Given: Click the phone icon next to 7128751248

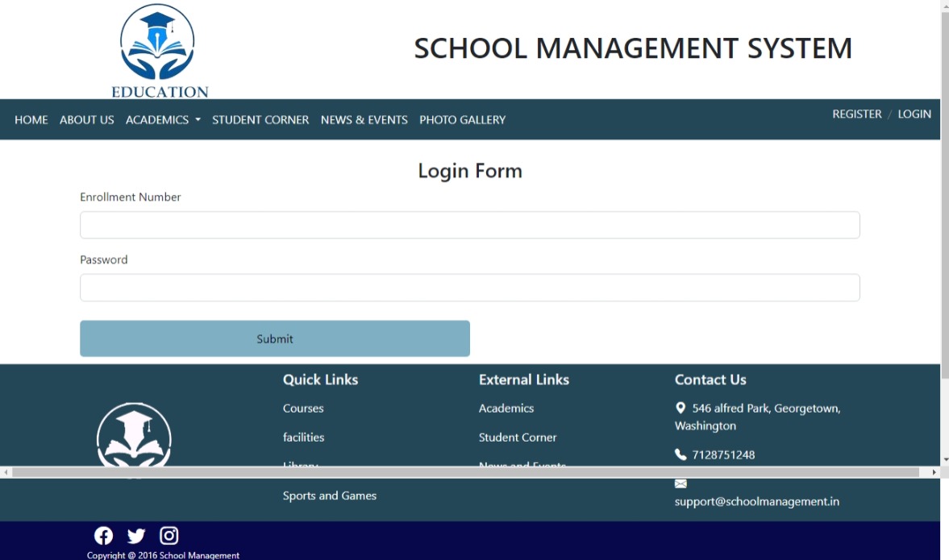Looking at the screenshot, I should (x=681, y=454).
